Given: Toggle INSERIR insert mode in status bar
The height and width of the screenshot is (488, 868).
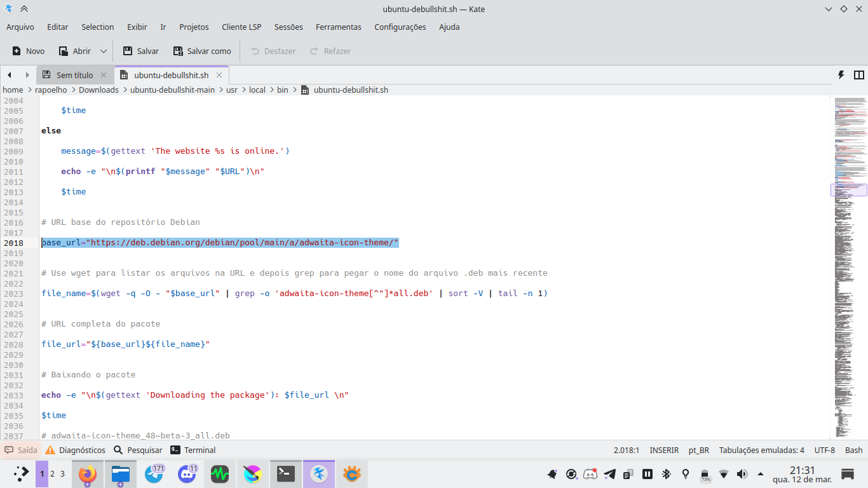Looking at the screenshot, I should (664, 450).
